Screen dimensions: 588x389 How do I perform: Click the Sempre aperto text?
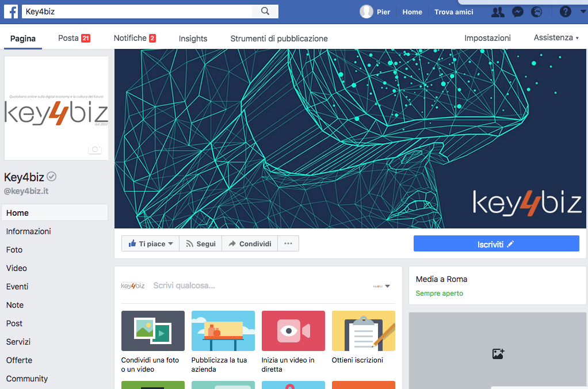[439, 293]
